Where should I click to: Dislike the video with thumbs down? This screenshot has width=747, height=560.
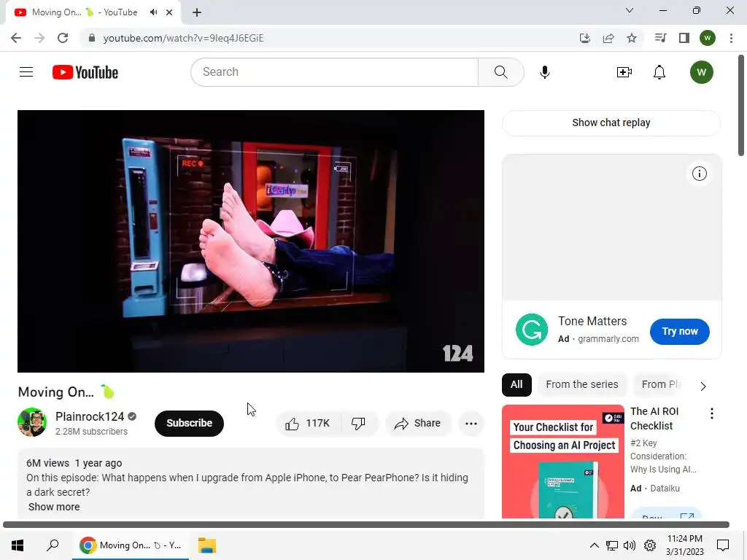359,424
